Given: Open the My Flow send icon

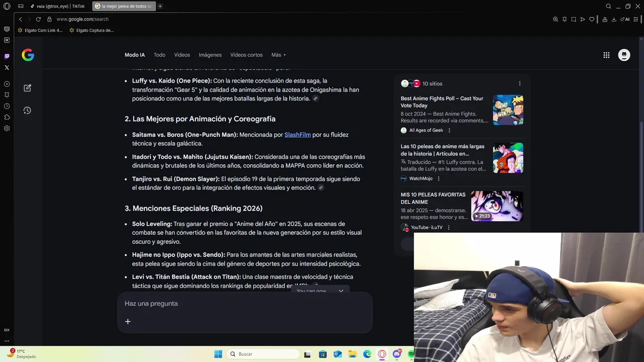Looking at the screenshot, I should click(583, 19).
